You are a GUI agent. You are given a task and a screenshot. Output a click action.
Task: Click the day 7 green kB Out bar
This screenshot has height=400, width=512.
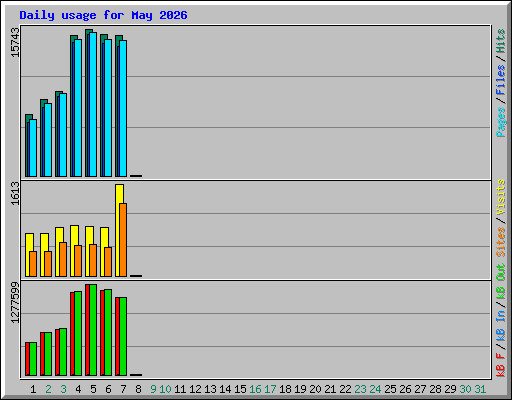[x=123, y=337]
